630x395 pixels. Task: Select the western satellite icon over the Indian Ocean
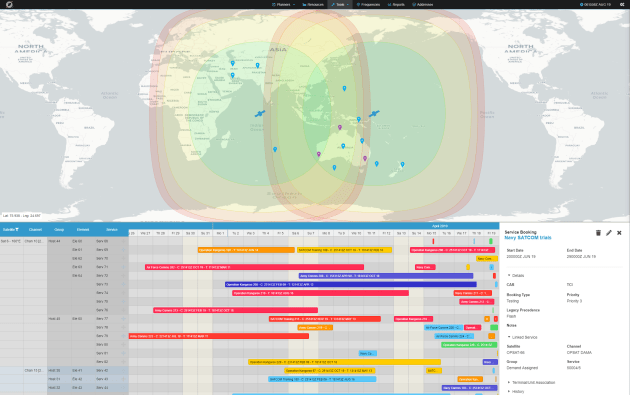260,114
